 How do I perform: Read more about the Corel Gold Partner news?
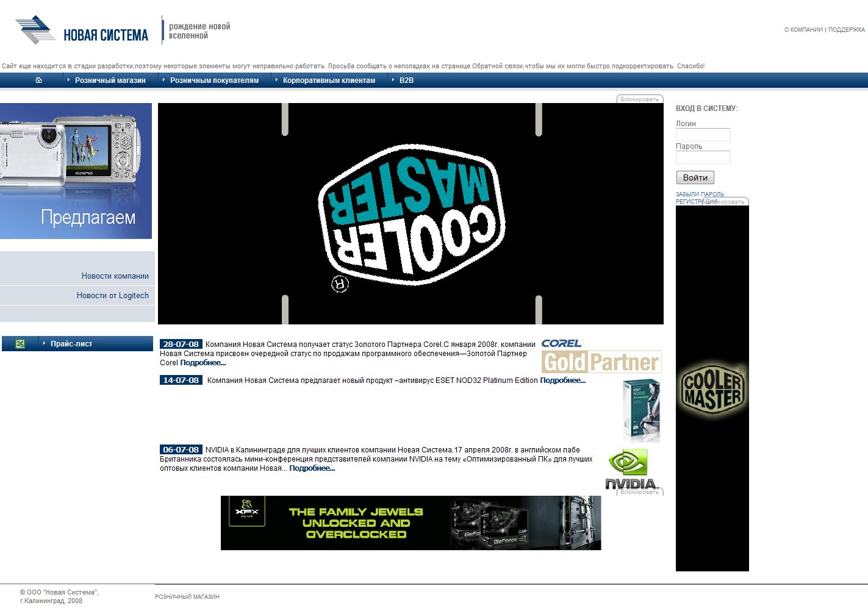pos(203,363)
